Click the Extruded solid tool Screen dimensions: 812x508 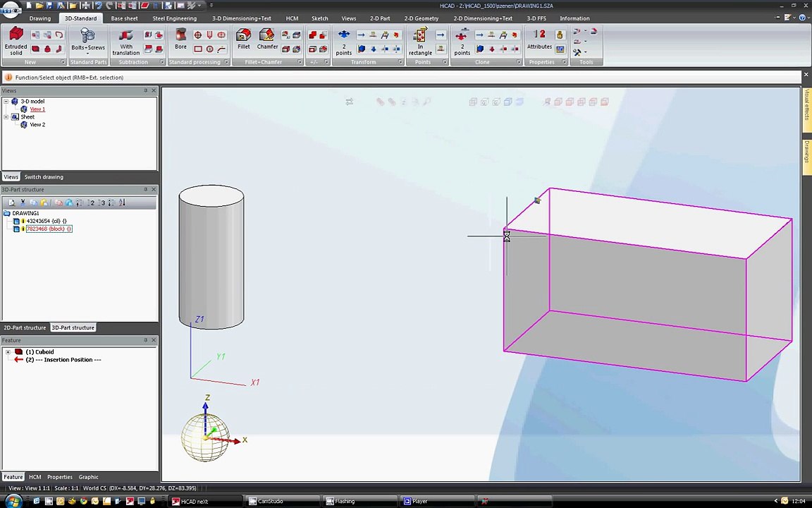[x=16, y=42]
